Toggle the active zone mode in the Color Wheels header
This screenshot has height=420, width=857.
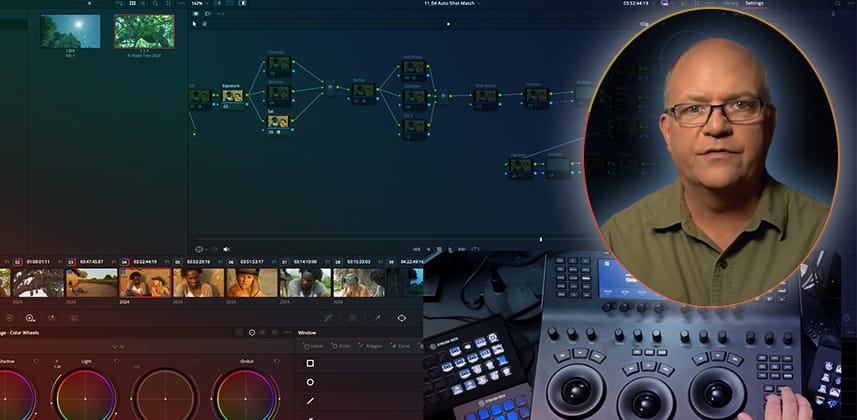[252, 332]
